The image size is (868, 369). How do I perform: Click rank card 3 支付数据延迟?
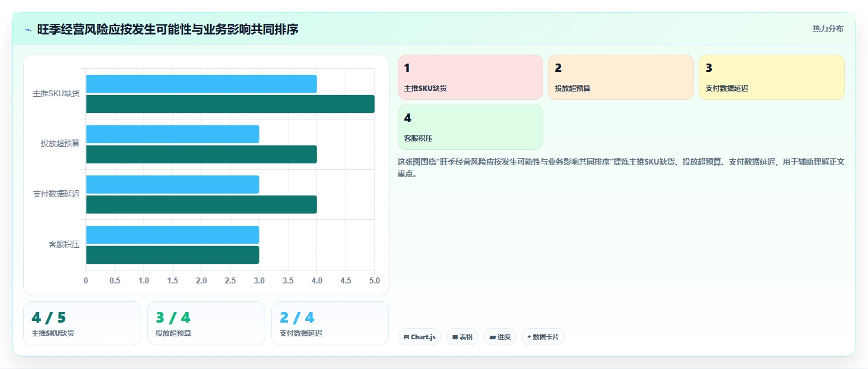tap(772, 77)
